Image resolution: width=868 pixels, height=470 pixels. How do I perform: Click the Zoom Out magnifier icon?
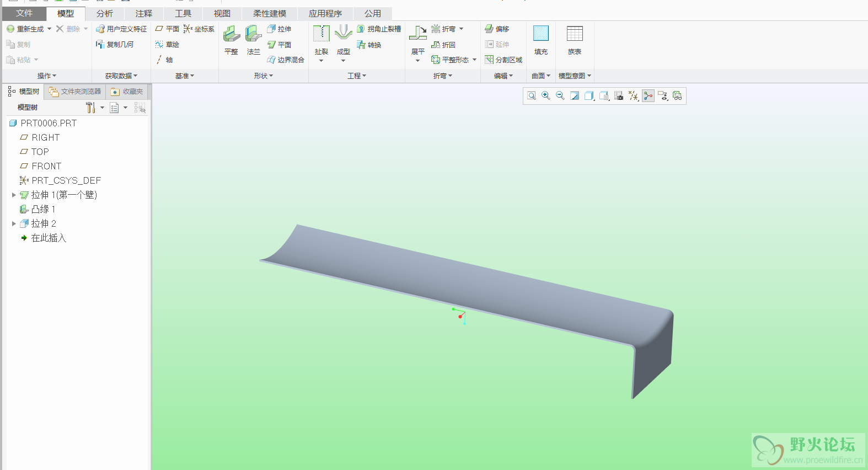tap(560, 96)
